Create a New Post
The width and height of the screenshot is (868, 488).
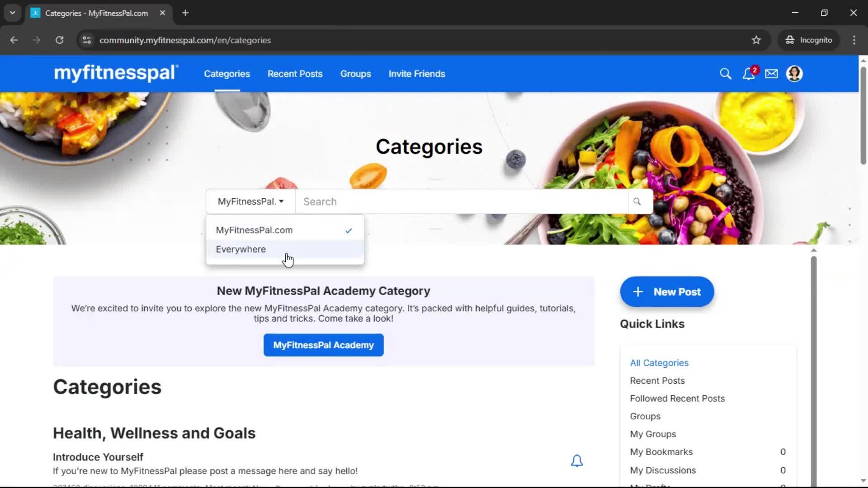tap(667, 292)
